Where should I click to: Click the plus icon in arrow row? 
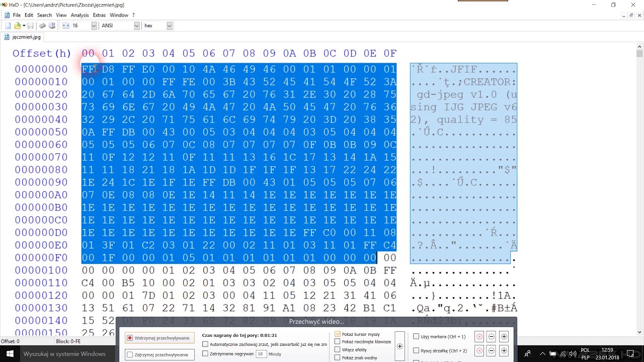point(504,350)
